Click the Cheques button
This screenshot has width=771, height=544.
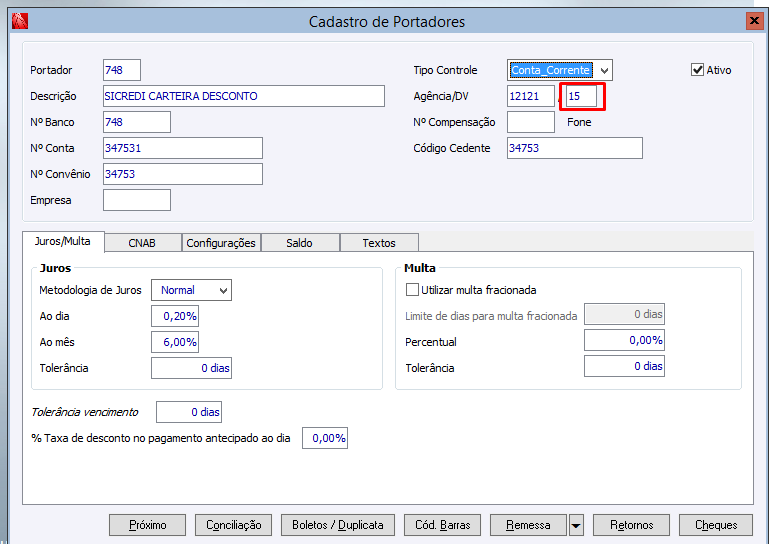pyautogui.click(x=716, y=525)
